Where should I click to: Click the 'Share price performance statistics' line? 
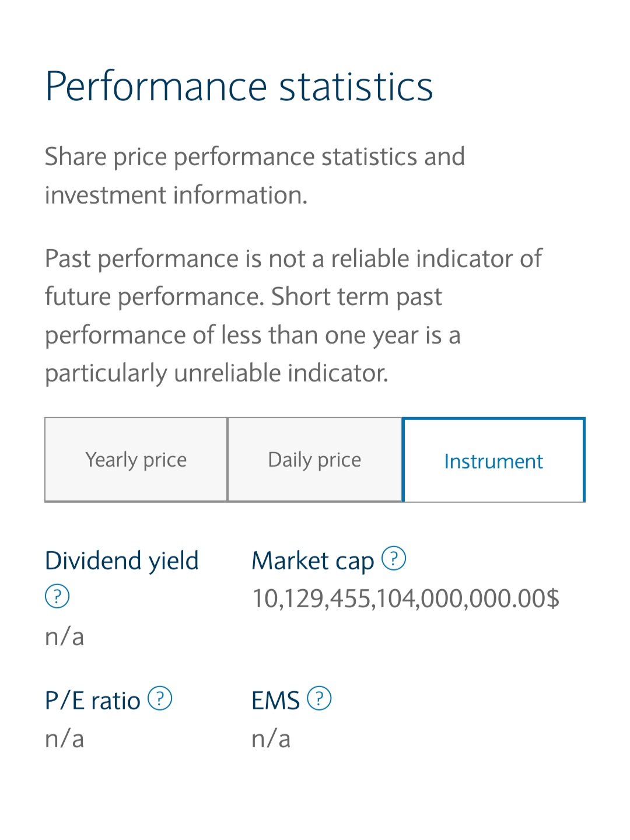tap(255, 157)
